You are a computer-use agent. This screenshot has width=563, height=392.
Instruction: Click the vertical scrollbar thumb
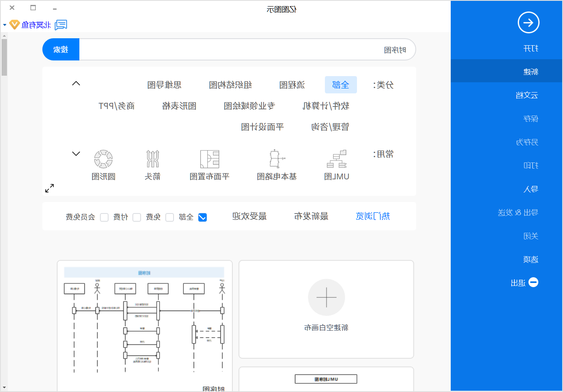point(4,58)
